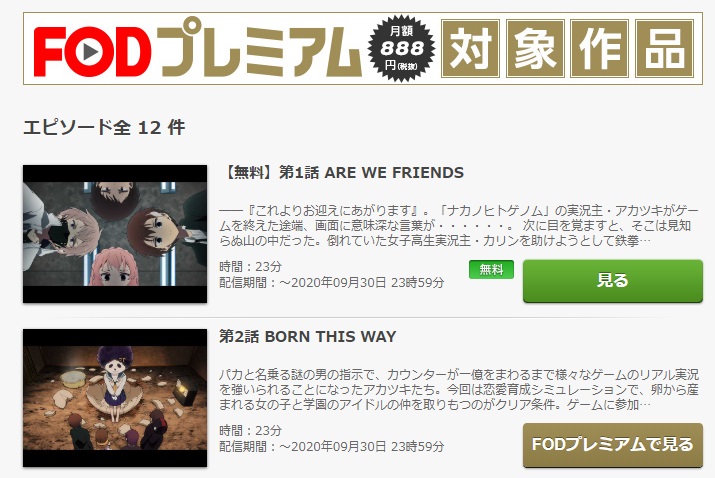Click the green 無料 free badge
The width and height of the screenshot is (715, 478).
491,270
